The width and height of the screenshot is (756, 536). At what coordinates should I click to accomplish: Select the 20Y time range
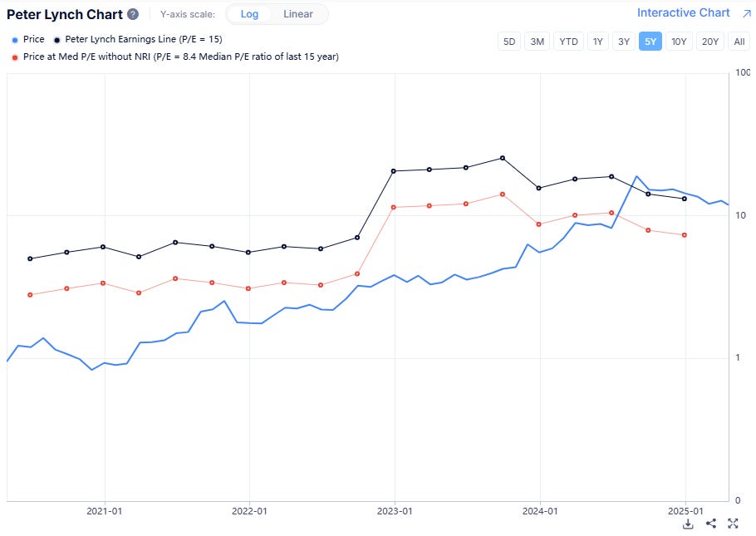[710, 42]
